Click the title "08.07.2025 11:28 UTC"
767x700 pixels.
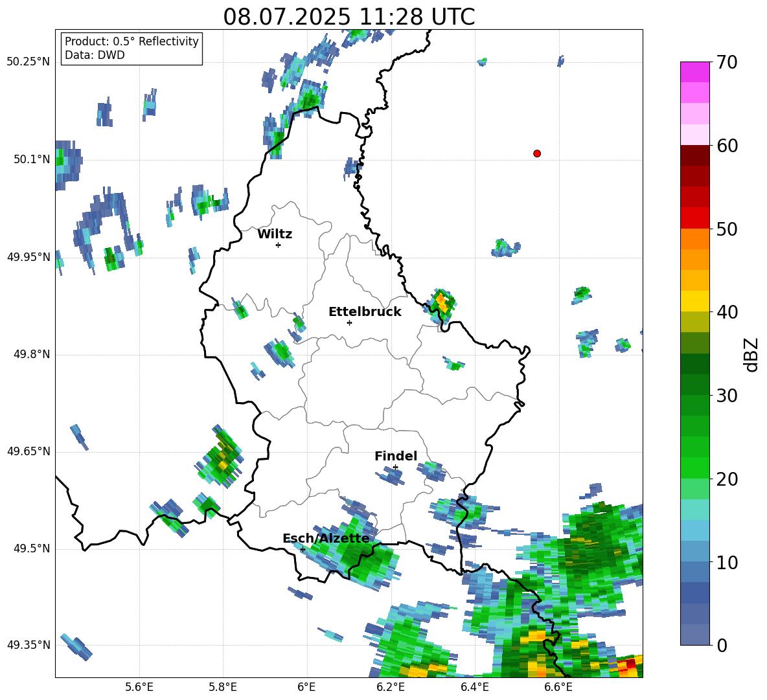tap(349, 17)
